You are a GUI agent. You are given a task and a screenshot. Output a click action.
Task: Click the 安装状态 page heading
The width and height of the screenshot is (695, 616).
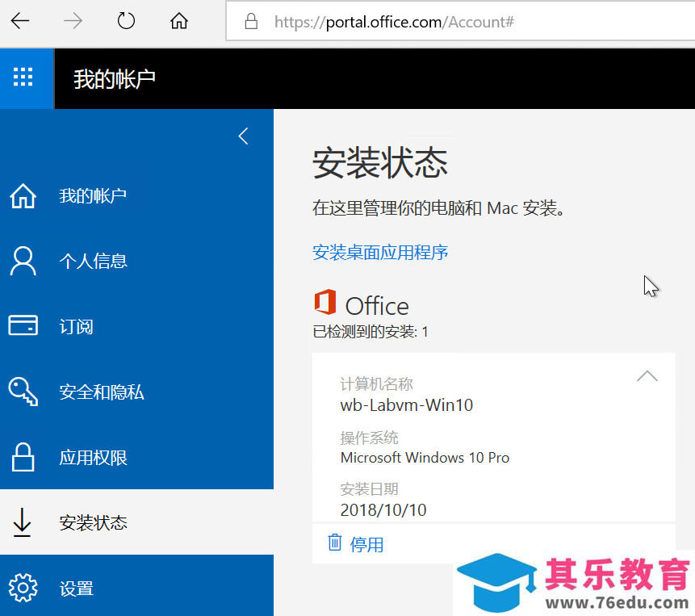(x=380, y=163)
